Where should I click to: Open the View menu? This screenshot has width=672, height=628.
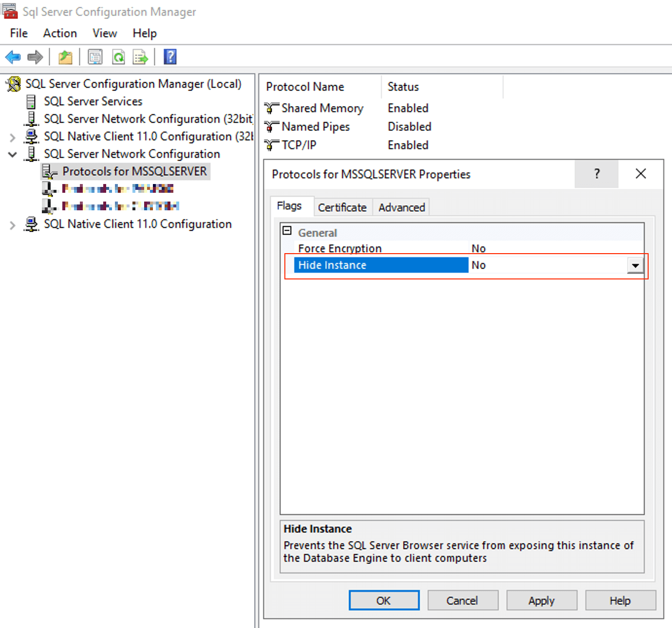pyautogui.click(x=105, y=33)
